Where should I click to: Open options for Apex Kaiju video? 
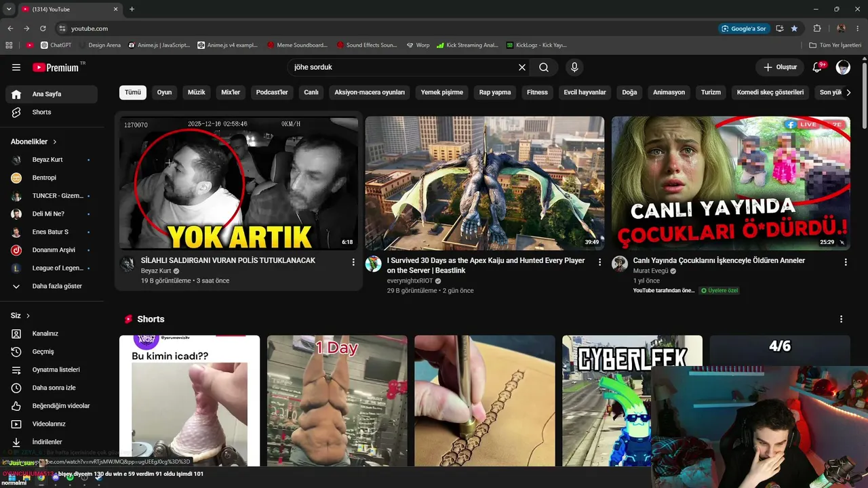click(x=599, y=262)
